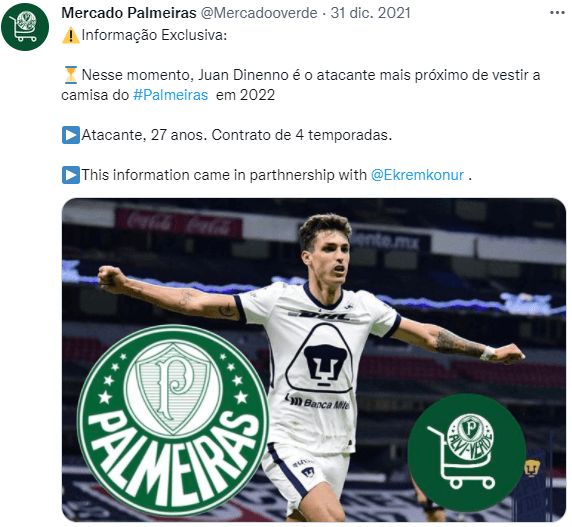The height and width of the screenshot is (527, 572).
Task: Click the Juan Dinenno sentence in tweet
Action: coord(301,85)
